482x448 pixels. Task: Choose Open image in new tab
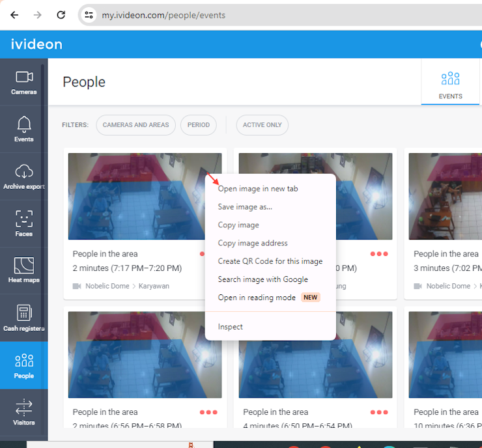pyautogui.click(x=270, y=189)
